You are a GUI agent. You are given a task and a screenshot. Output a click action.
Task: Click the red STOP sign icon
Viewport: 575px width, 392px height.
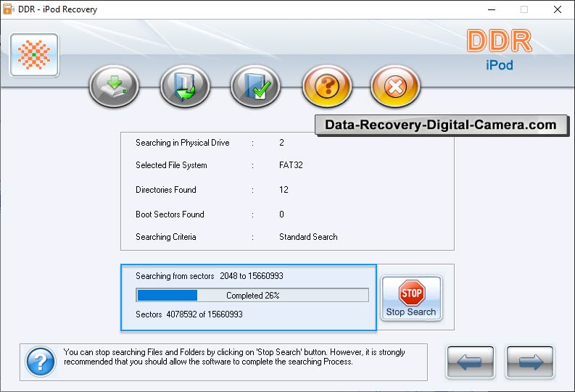(411, 293)
